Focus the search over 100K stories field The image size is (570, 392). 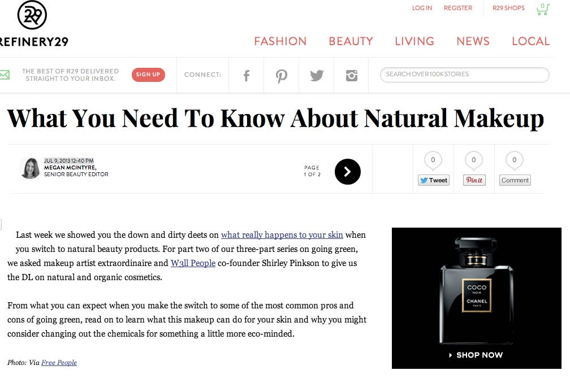(x=465, y=75)
